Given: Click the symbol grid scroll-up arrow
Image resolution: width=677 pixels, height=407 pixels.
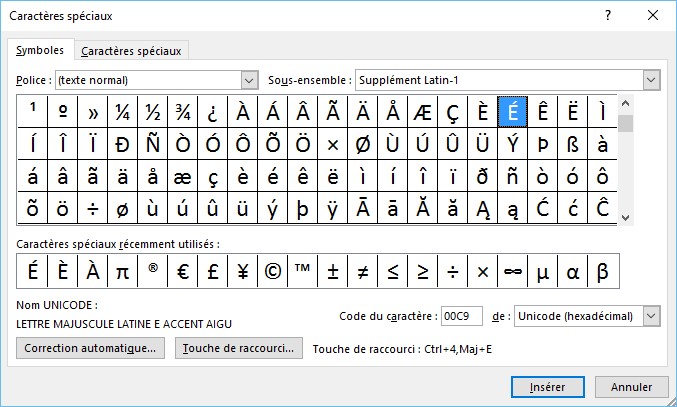Looking at the screenshot, I should pyautogui.click(x=625, y=104).
